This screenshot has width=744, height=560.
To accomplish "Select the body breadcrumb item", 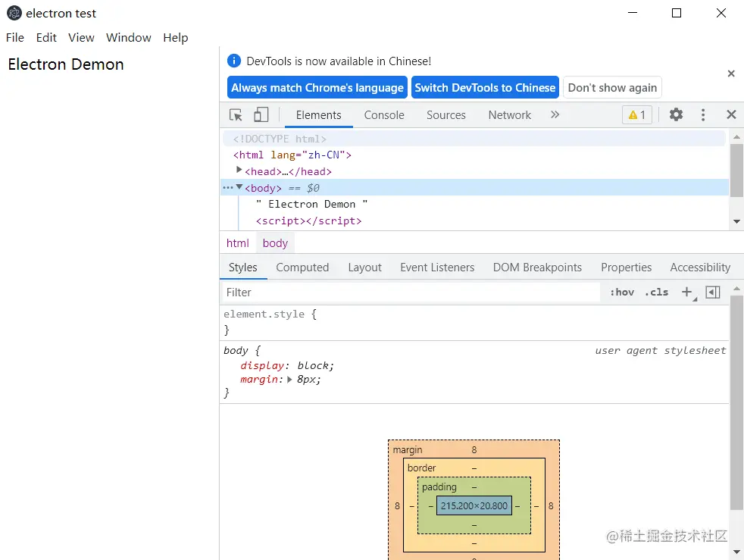I will click(275, 243).
